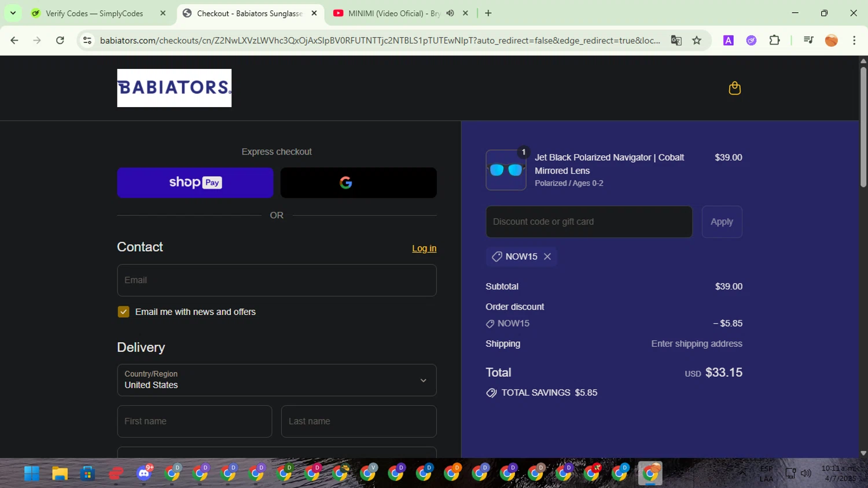Open the Extensions puzzle menu
868x488 pixels.
click(774, 41)
